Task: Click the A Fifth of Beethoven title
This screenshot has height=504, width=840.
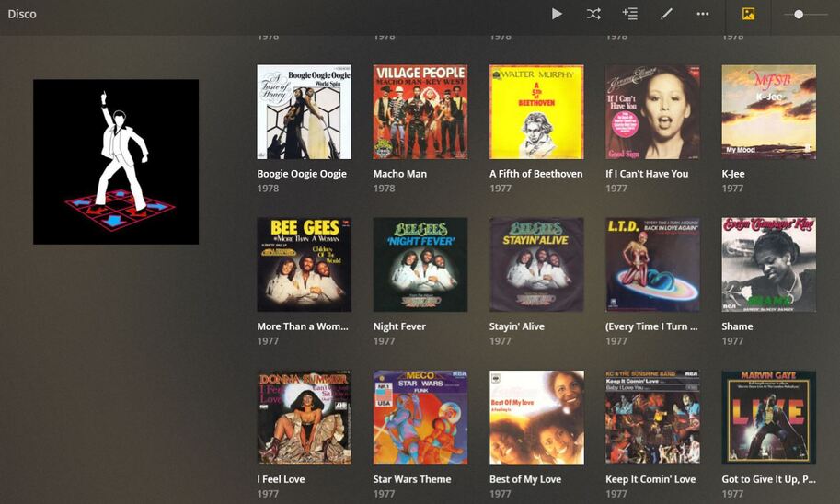Action: pos(535,174)
